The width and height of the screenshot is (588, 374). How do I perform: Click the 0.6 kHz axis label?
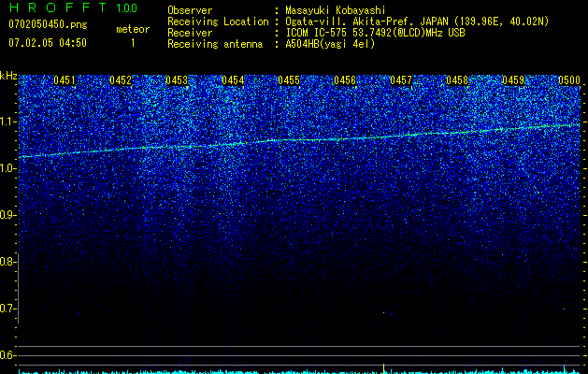click(7, 355)
